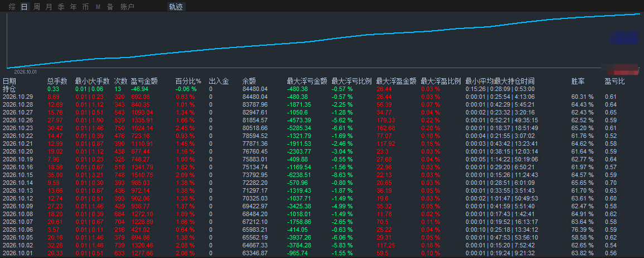Click the 最大浮亏比例 column header
Viewport: 644px width, 258px height.
pos(352,81)
